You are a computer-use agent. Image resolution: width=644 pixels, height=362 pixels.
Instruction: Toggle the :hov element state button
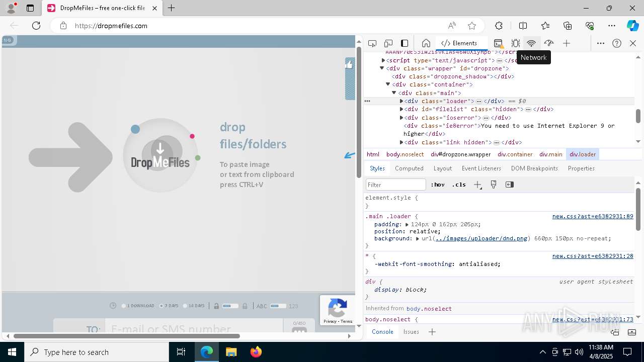pyautogui.click(x=437, y=185)
